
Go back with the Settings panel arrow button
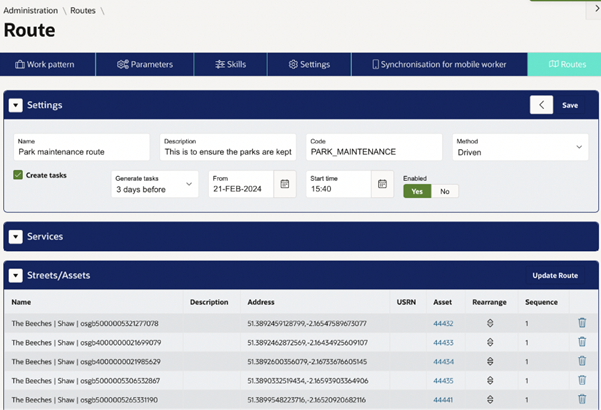(x=541, y=105)
